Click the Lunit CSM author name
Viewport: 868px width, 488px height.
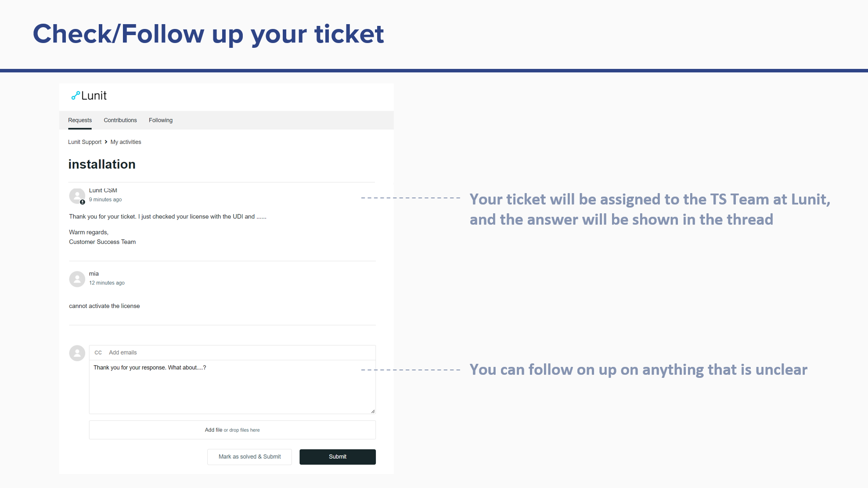tap(103, 190)
